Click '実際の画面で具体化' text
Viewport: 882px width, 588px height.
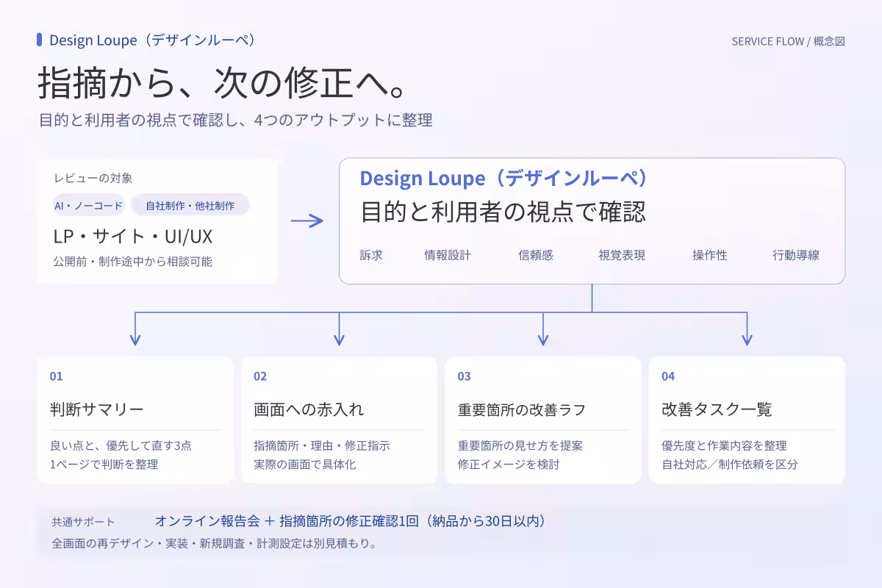(305, 465)
